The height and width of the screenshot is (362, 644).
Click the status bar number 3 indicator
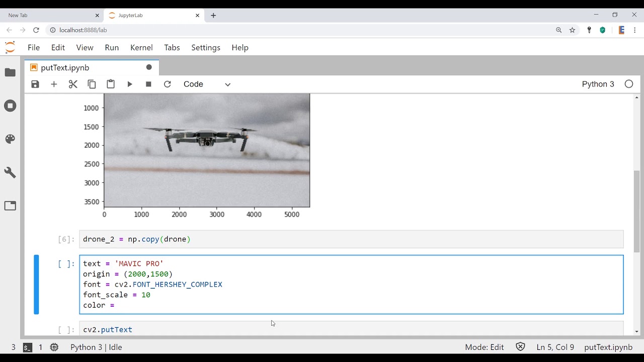click(14, 347)
